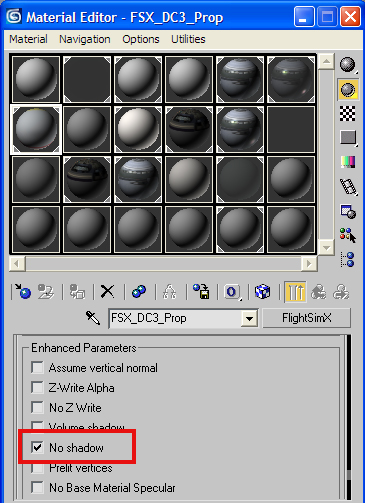The width and height of the screenshot is (365, 503).
Task: Click the eyedropper pick material icon
Action: click(x=93, y=318)
